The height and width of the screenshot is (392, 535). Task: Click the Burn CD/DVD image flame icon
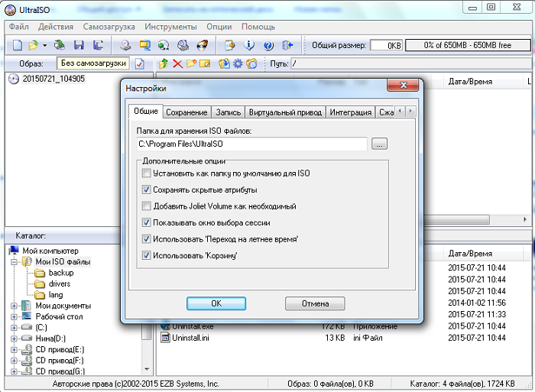(x=203, y=45)
